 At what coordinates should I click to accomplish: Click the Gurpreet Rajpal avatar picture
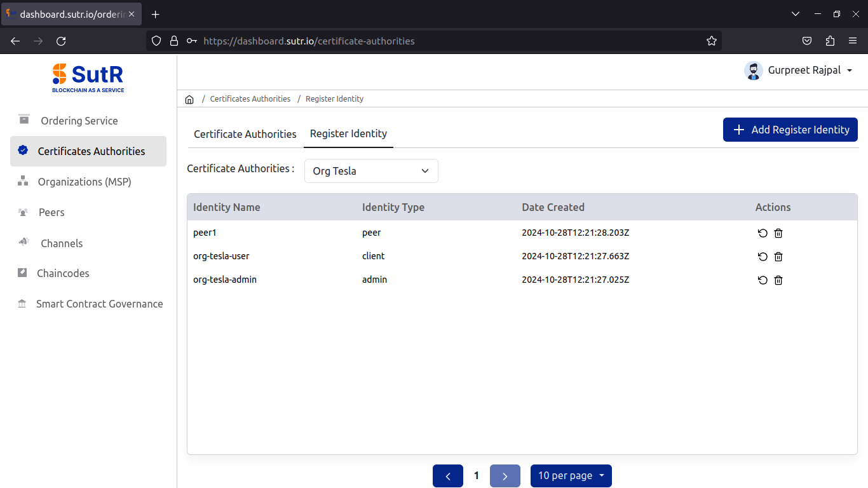click(x=754, y=71)
